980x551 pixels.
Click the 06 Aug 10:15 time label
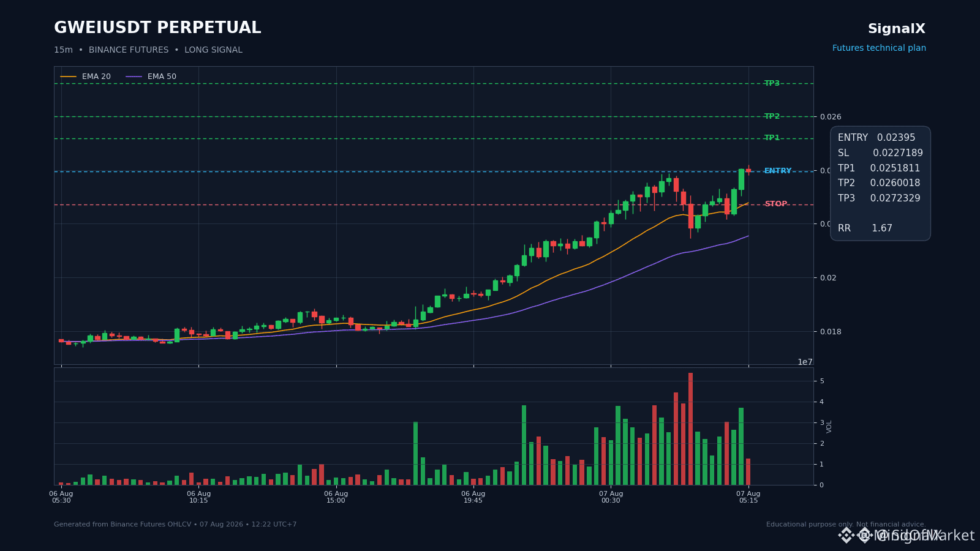[x=198, y=497]
